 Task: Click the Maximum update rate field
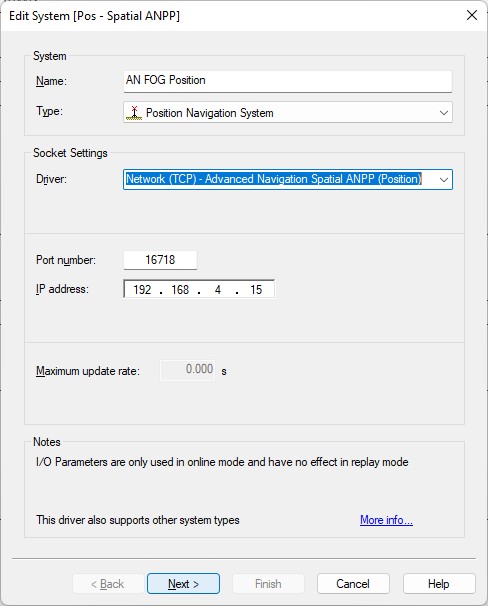click(x=187, y=370)
